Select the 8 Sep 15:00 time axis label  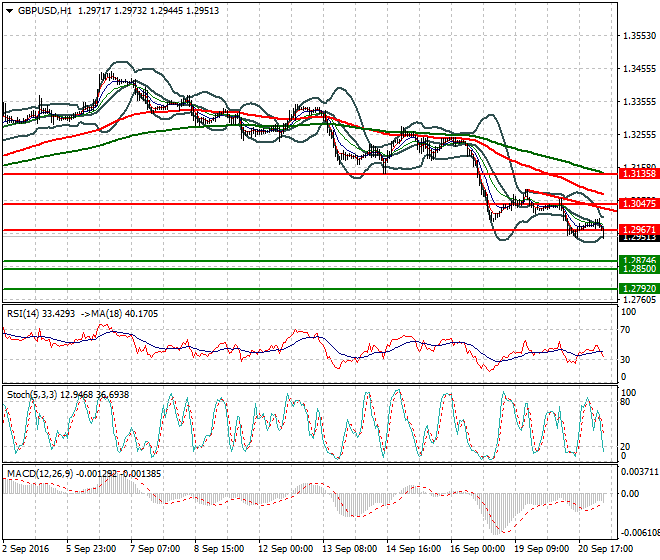(219, 549)
